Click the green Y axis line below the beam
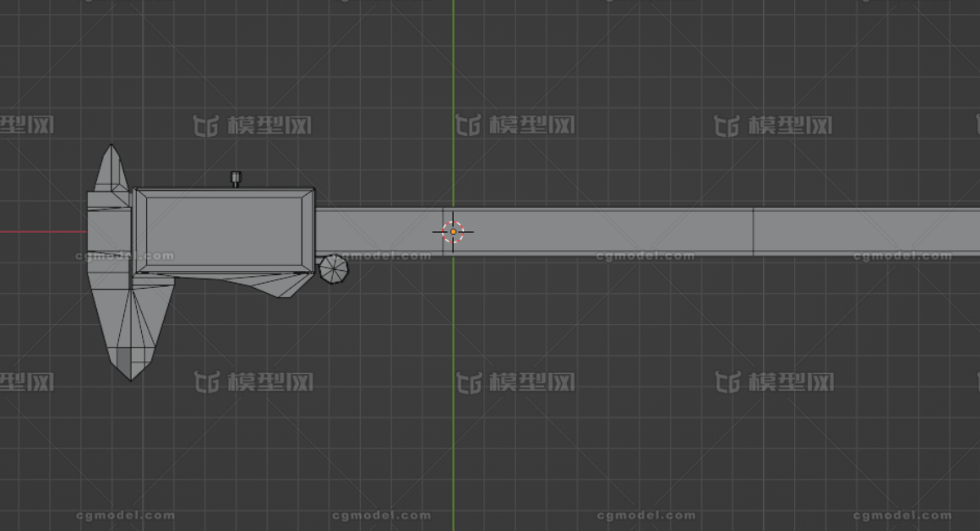The height and width of the screenshot is (531, 980). click(453, 380)
